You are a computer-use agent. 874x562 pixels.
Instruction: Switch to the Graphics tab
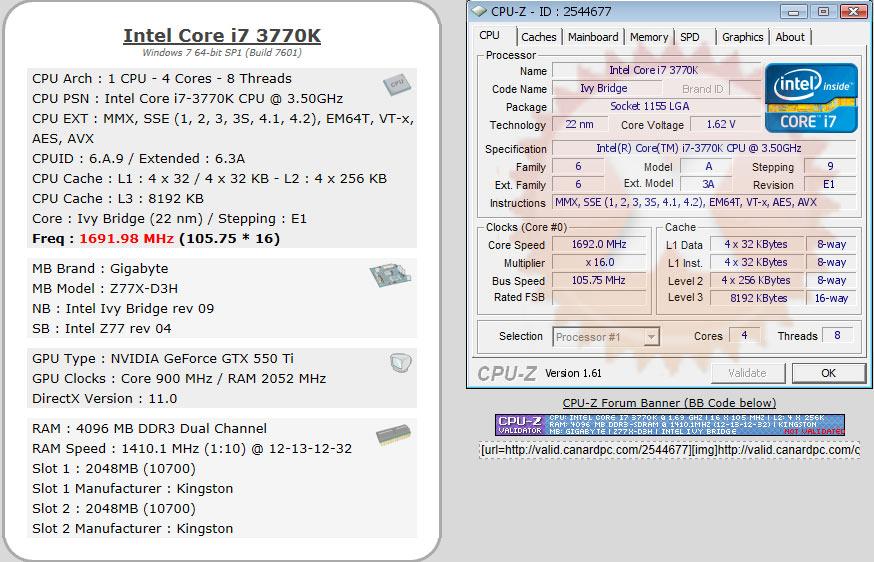tap(742, 37)
